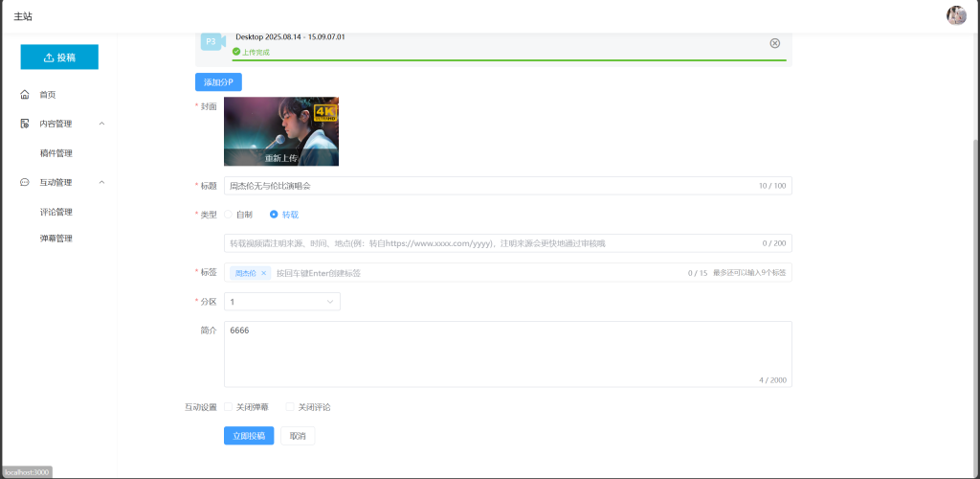
Task: Go to 稿件管理 in the sidebar
Action: pyautogui.click(x=56, y=153)
